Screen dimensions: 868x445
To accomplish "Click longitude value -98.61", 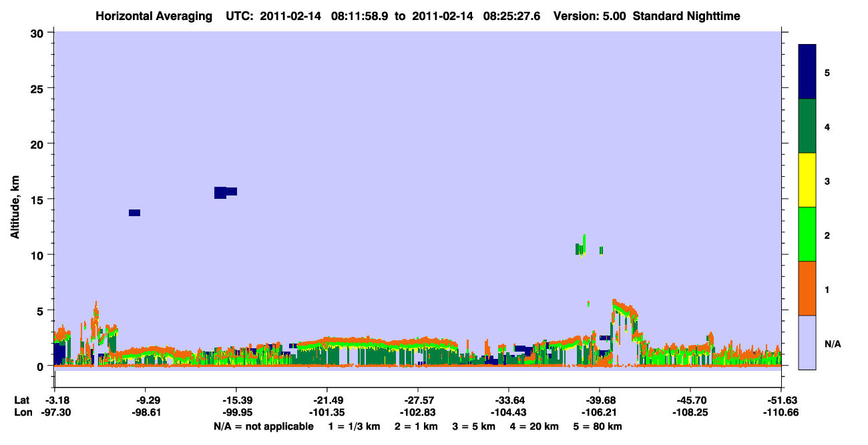I will [x=145, y=412].
